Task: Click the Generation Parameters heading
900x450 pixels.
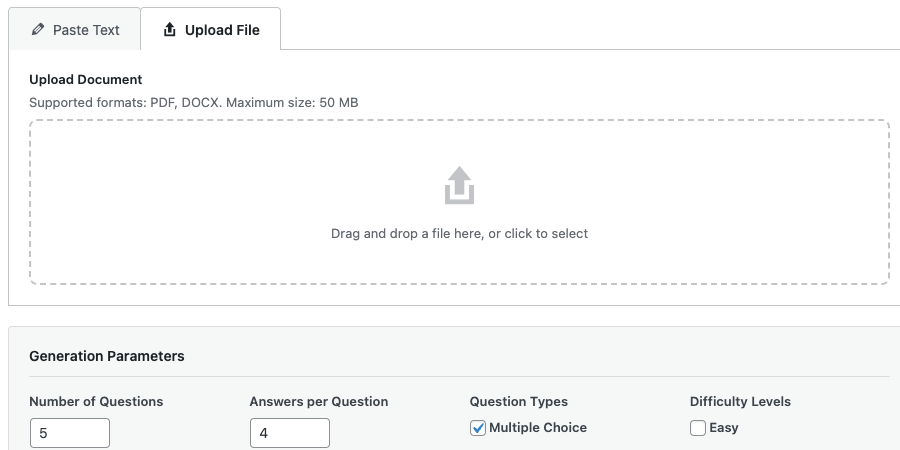Action: 107,356
